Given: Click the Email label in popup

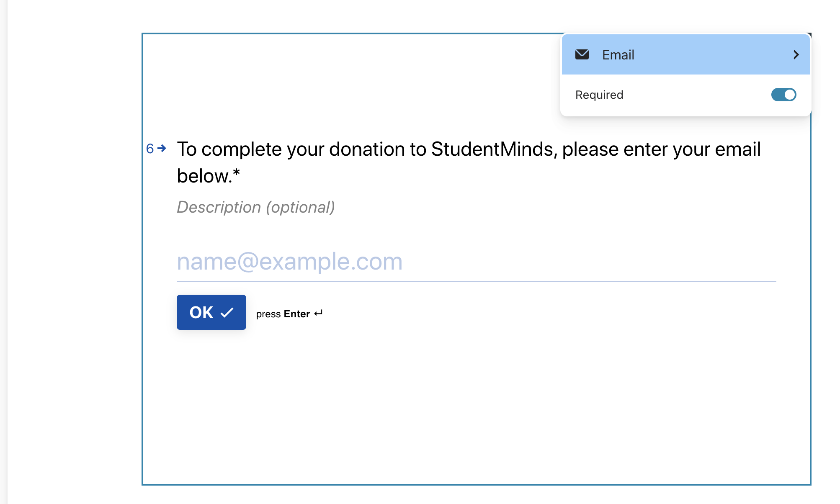Looking at the screenshot, I should click(618, 55).
